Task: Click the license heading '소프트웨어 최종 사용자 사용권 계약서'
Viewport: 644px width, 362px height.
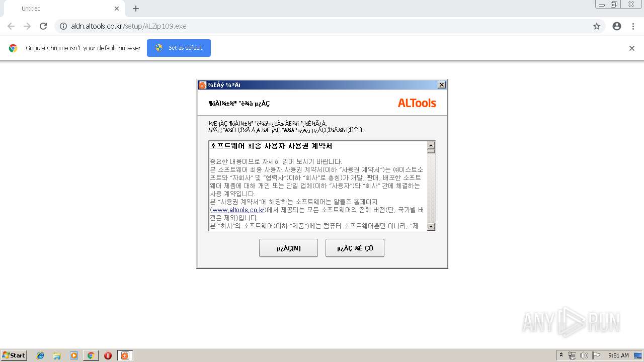Action: click(271, 146)
